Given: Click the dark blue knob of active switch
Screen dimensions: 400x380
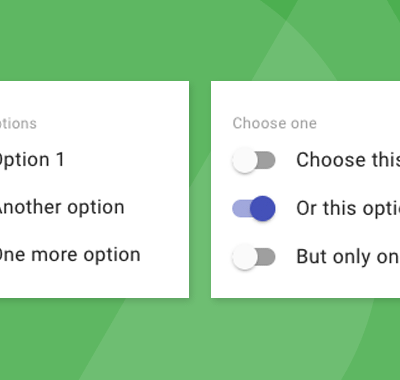Looking at the screenshot, I should (263, 209).
